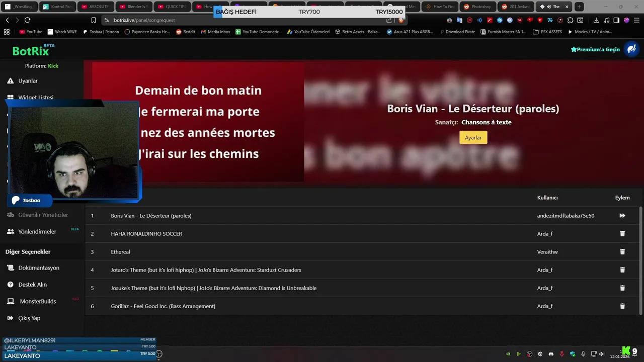Click the MonsterBuilds laptop icon
Image resolution: width=644 pixels, height=362 pixels.
10,301
